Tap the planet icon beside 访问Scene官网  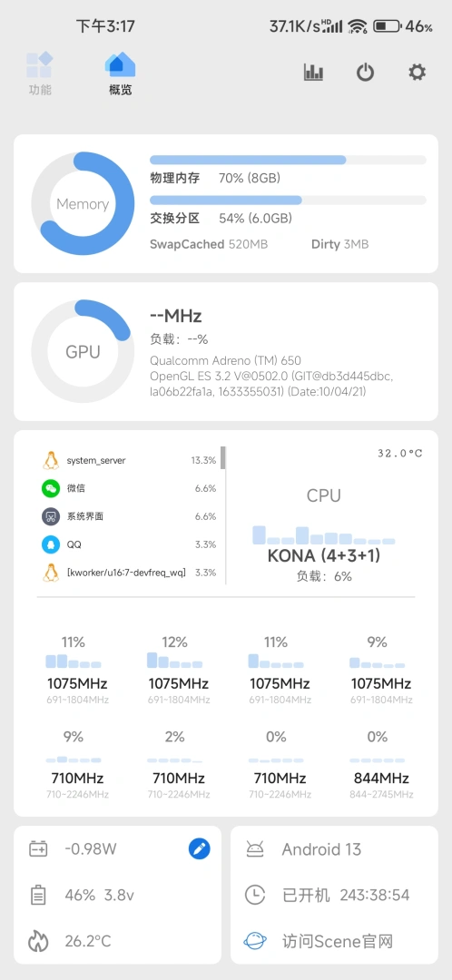point(255,941)
